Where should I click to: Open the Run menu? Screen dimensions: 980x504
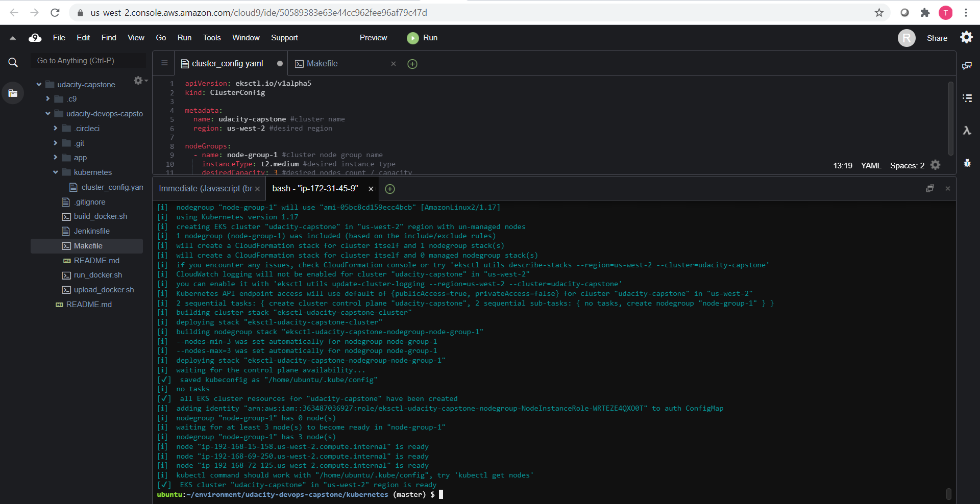[x=184, y=38]
